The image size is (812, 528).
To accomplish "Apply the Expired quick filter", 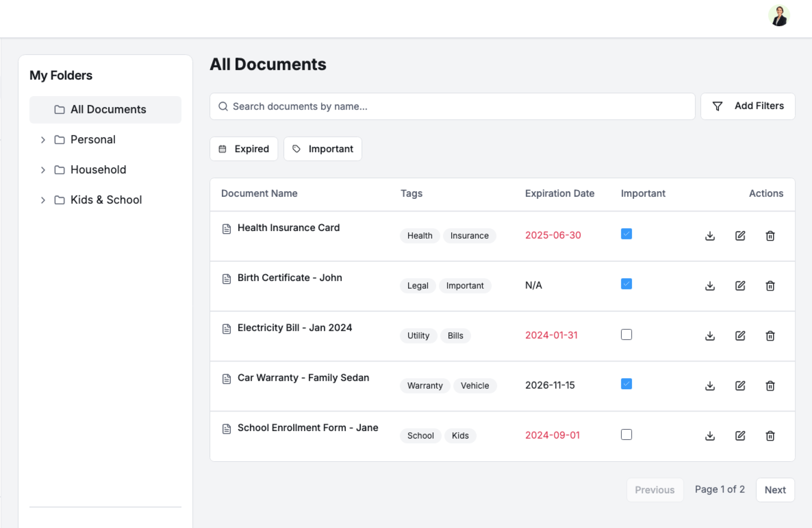I will [244, 149].
